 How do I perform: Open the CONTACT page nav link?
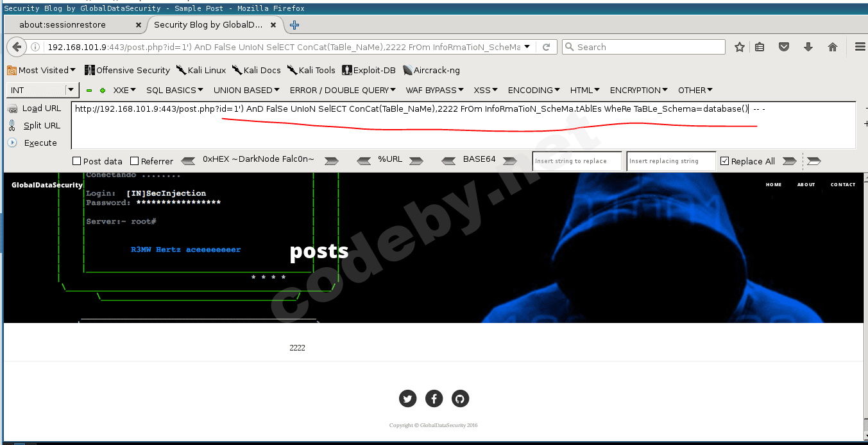point(843,184)
